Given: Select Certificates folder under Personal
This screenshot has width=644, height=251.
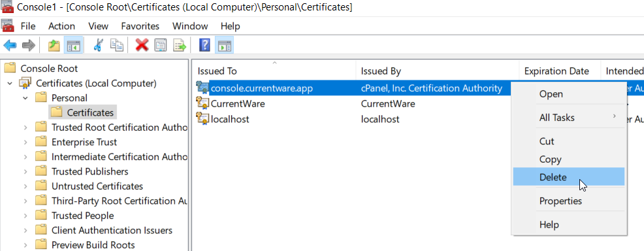Looking at the screenshot, I should tap(90, 112).
